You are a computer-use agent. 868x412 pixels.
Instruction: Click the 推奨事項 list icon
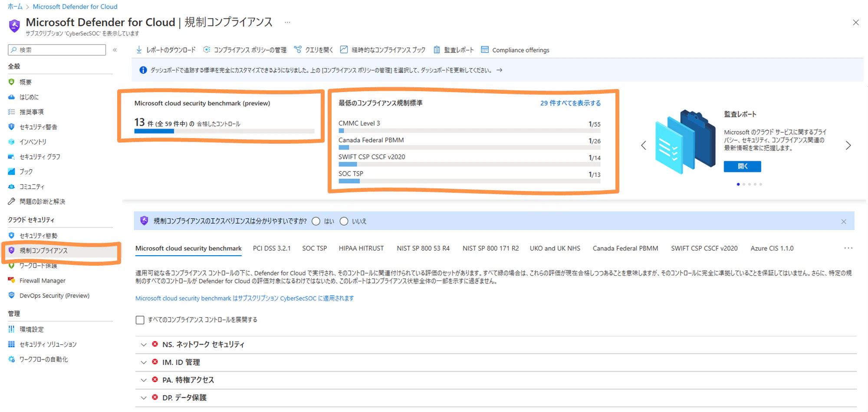(x=12, y=112)
